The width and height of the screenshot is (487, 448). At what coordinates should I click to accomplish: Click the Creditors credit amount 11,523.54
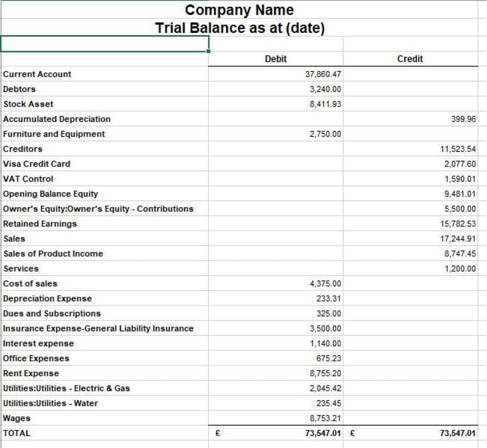click(458, 149)
